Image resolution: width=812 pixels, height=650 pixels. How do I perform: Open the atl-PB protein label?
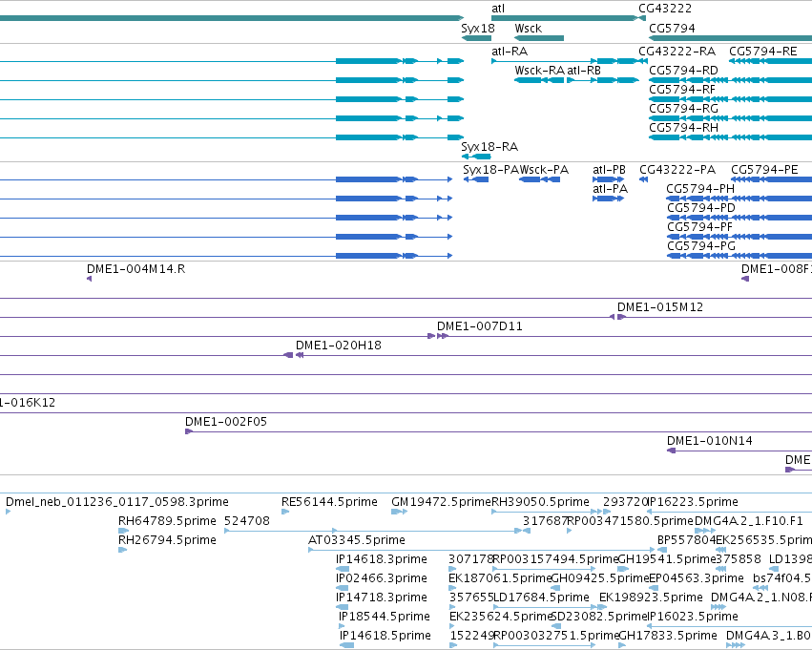[x=609, y=170]
